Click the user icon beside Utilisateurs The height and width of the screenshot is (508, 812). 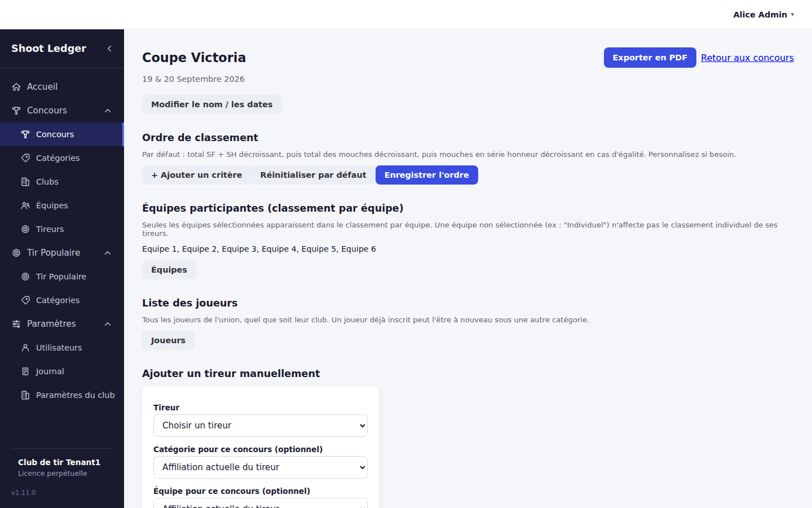click(x=25, y=348)
